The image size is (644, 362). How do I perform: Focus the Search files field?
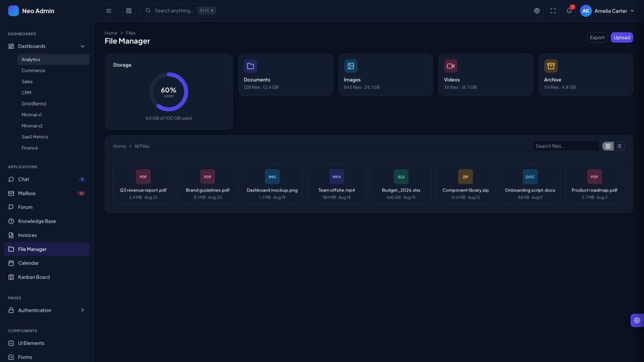[x=566, y=146]
